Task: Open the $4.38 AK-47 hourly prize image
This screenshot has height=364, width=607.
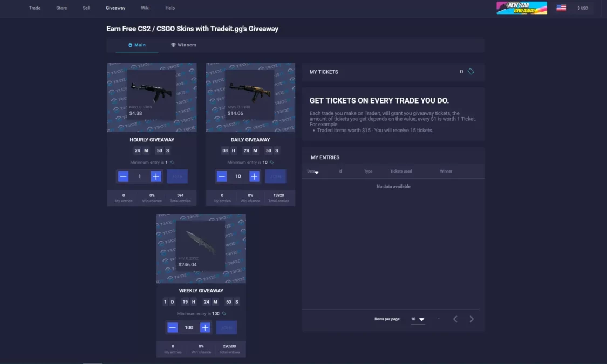Action: [152, 95]
